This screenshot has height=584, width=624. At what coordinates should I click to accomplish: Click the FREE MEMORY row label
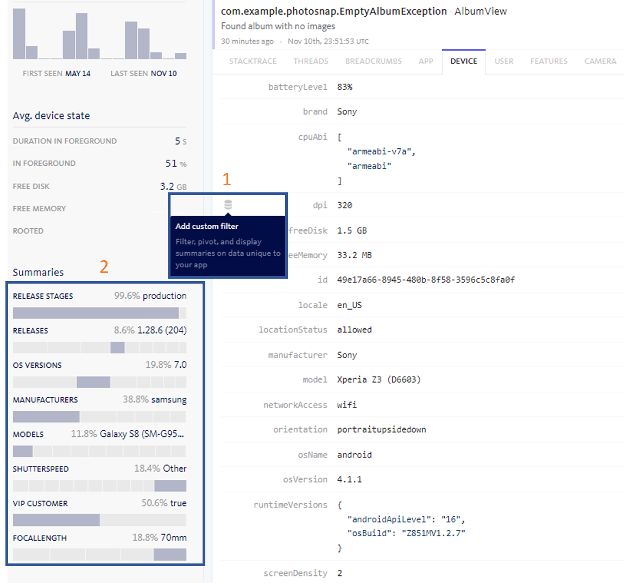(39, 209)
